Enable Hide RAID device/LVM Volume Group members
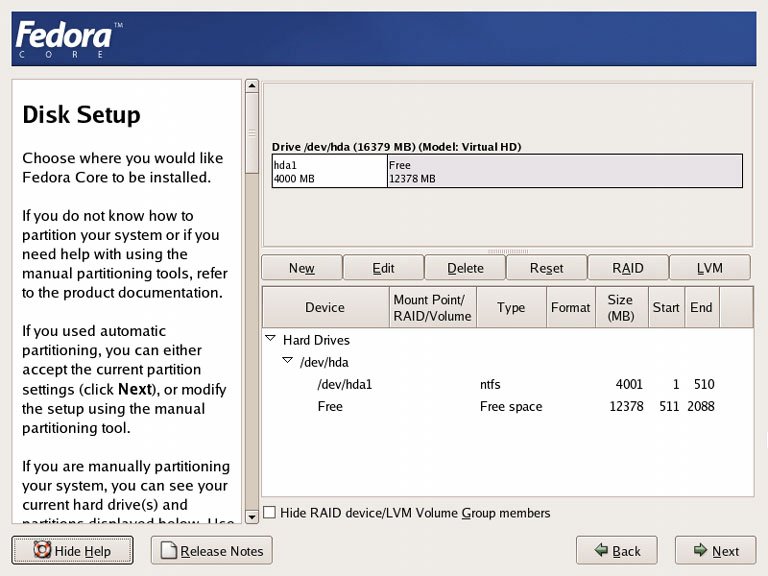 click(269, 513)
